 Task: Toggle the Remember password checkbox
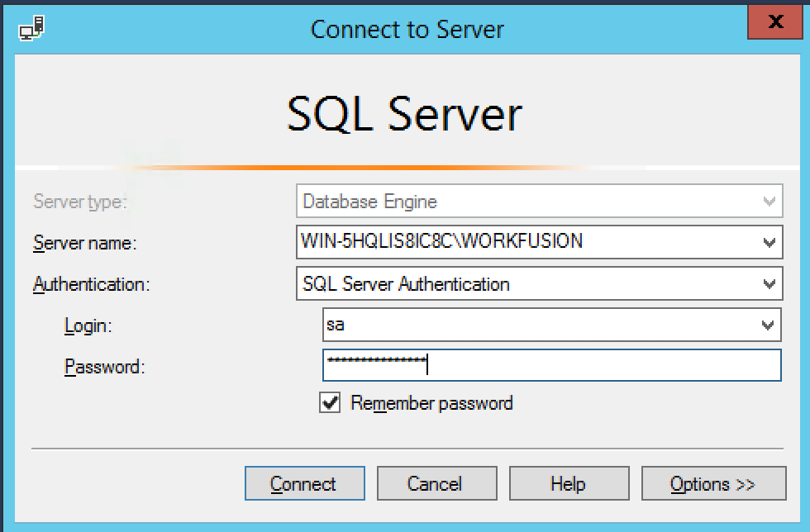(x=330, y=402)
